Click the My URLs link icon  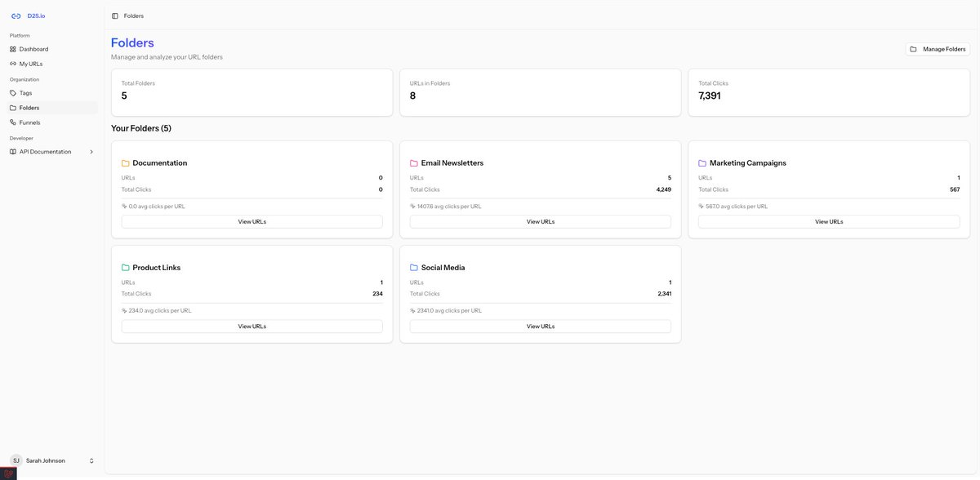point(13,64)
